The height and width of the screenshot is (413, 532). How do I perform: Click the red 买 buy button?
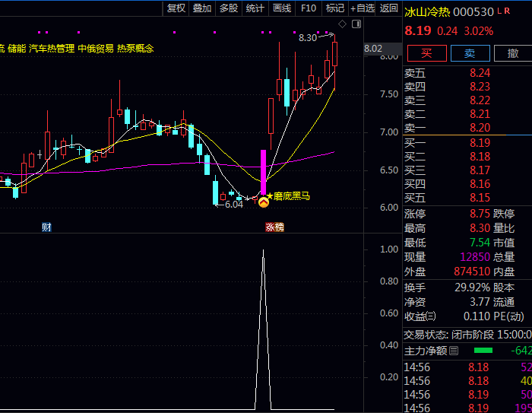tap(427, 53)
